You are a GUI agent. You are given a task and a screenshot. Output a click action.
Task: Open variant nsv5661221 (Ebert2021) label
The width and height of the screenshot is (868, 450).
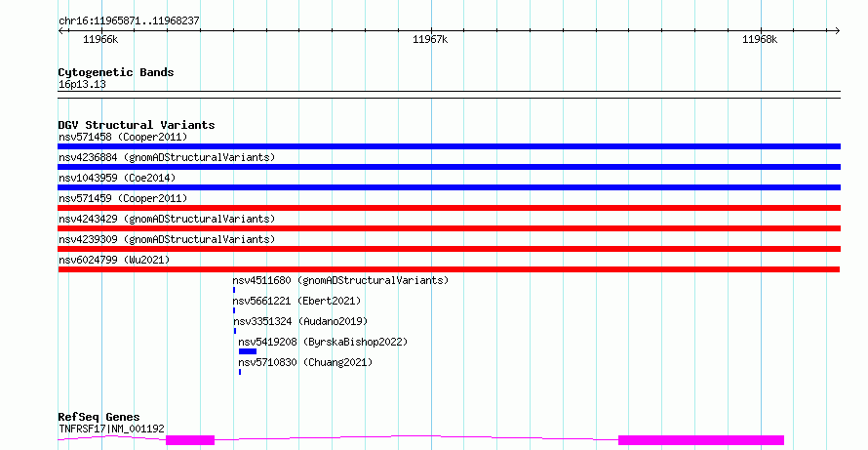pyautogui.click(x=296, y=301)
